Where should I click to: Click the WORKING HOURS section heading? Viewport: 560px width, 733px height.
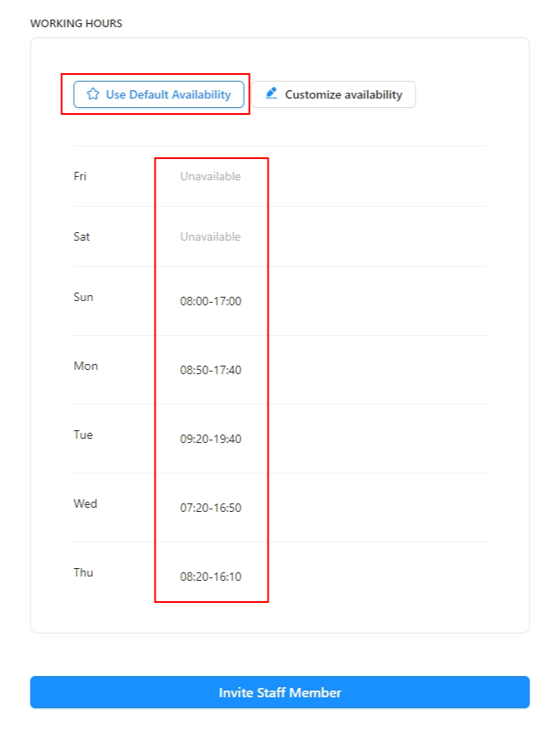76,23
